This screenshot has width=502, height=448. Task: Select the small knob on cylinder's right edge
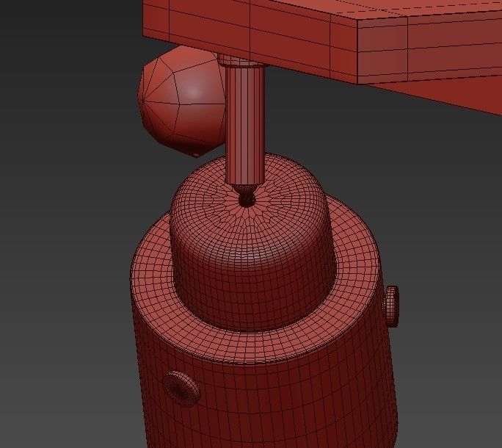coord(392,306)
